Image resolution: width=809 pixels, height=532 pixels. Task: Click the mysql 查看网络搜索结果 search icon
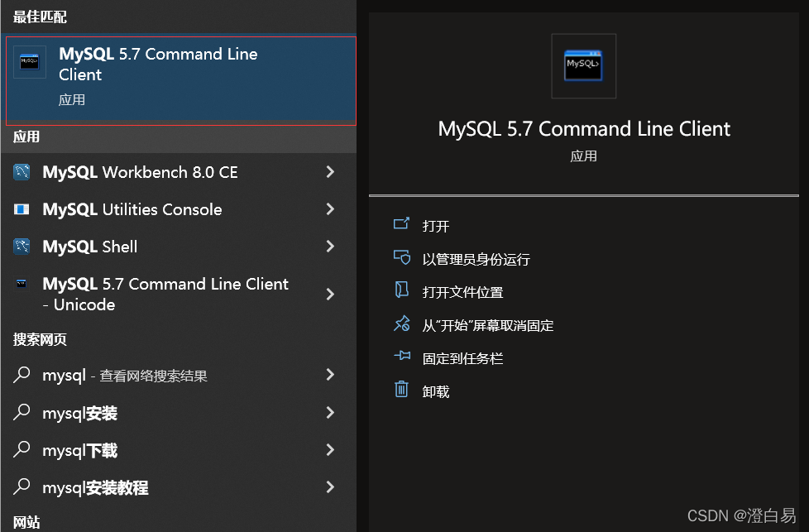pyautogui.click(x=22, y=376)
